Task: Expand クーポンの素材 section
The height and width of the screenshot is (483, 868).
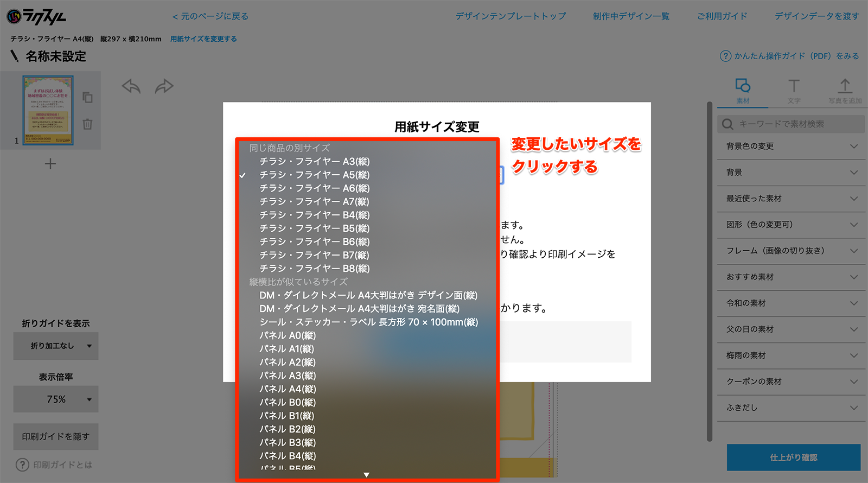Action: (x=791, y=382)
